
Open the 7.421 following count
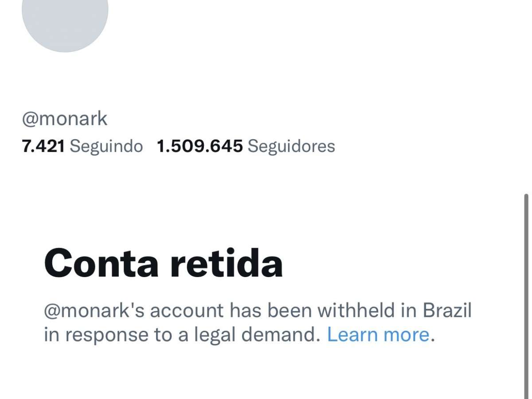click(x=43, y=146)
